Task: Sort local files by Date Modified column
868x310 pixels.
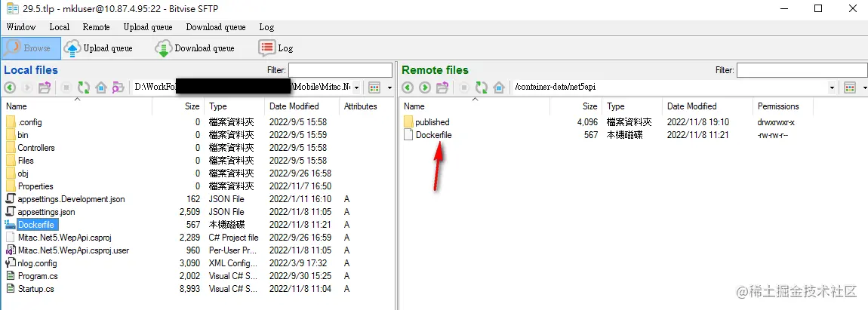Action: click(302, 106)
